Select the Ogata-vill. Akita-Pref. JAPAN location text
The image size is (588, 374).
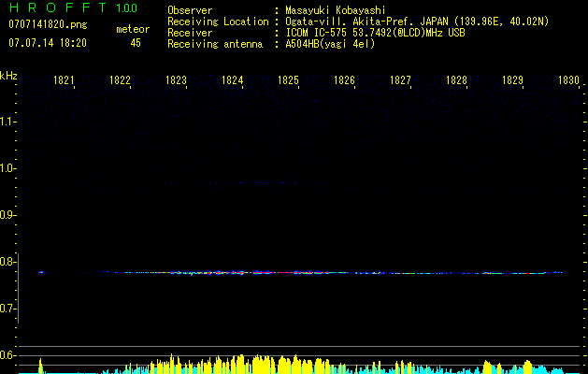417,22
